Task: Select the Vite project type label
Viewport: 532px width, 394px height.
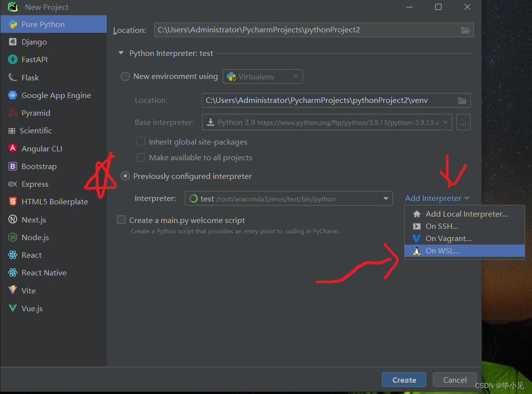Action: (x=28, y=291)
